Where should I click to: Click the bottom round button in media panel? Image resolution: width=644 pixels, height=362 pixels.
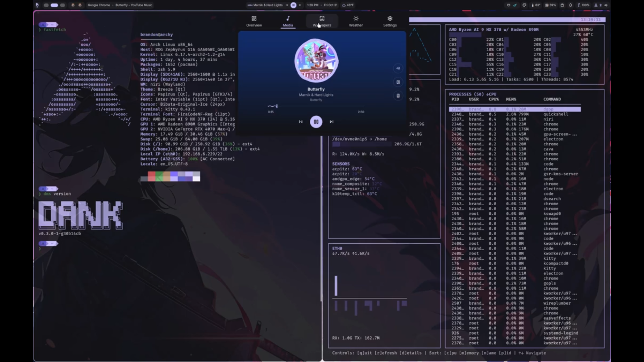[x=398, y=96]
